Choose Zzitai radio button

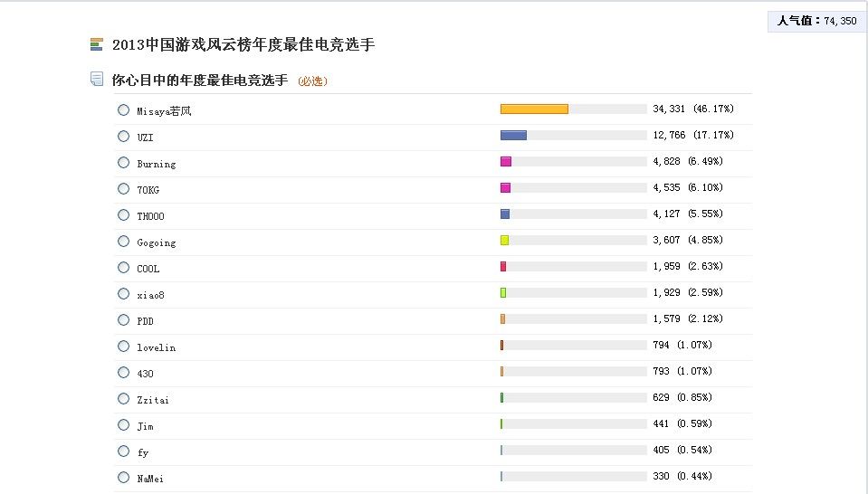click(123, 399)
